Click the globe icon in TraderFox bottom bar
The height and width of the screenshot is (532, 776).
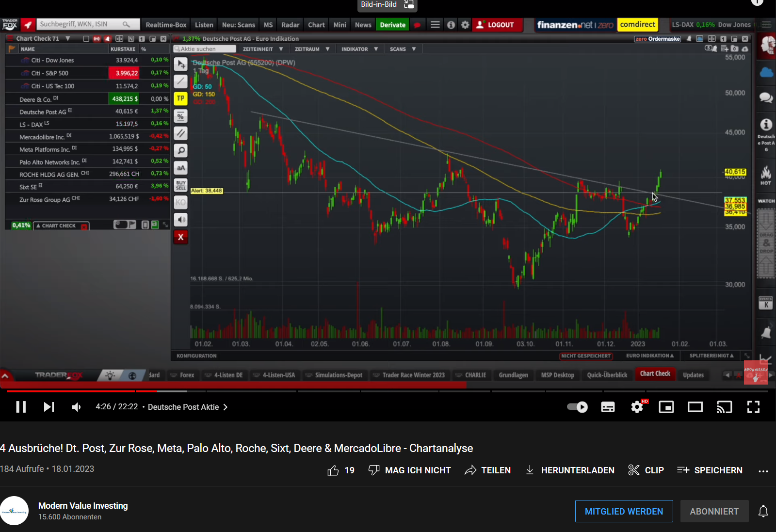[132, 375]
